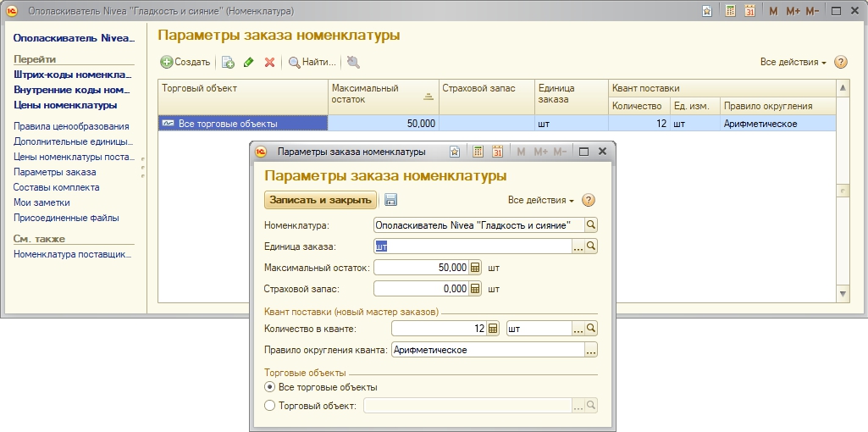Open Цены номенклатуры in navigation panel
The image size is (868, 432).
point(65,105)
